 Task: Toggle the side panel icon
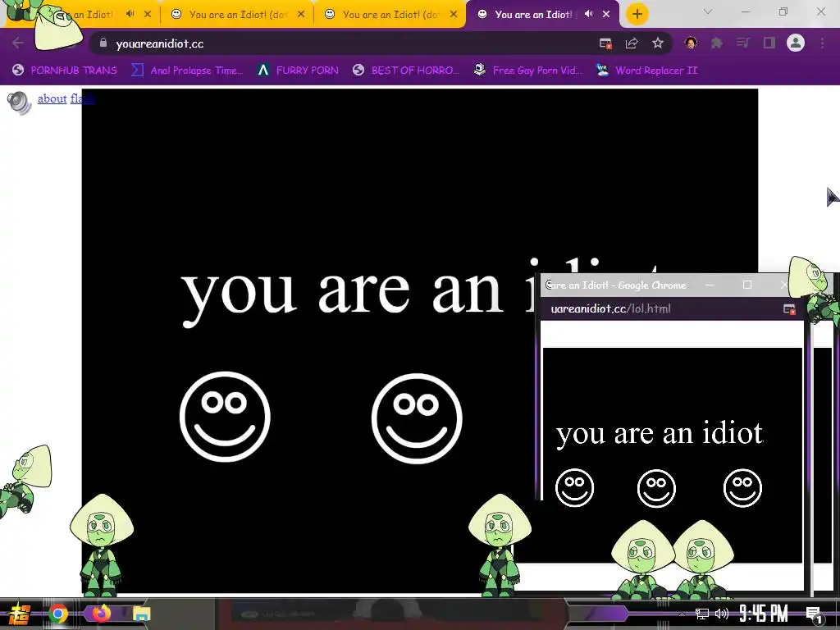click(769, 43)
